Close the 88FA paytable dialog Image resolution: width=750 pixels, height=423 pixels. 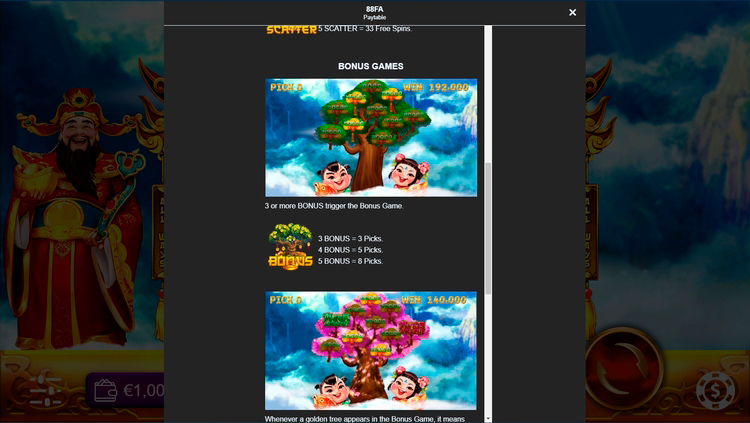(x=572, y=13)
